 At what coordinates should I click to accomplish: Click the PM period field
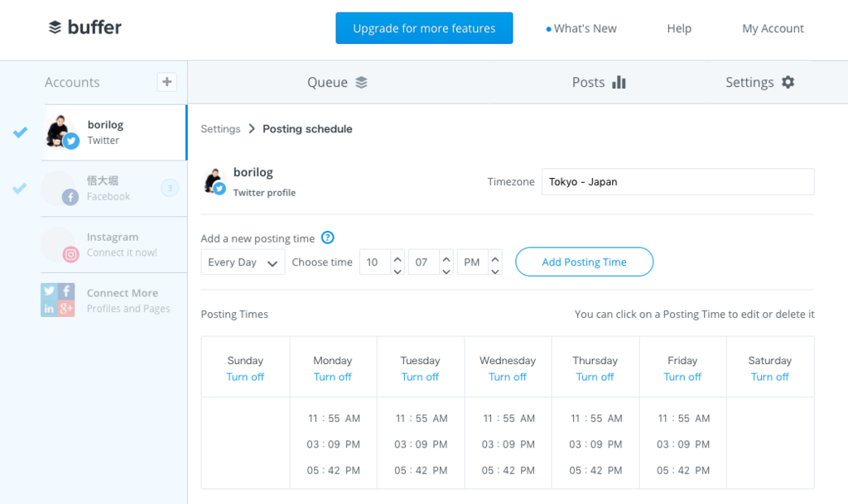coord(472,262)
